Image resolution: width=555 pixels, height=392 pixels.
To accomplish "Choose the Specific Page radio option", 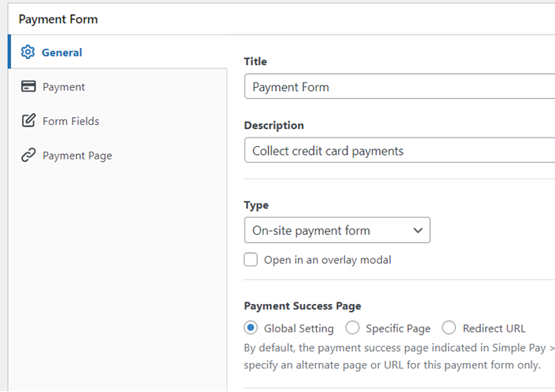I will [352, 328].
